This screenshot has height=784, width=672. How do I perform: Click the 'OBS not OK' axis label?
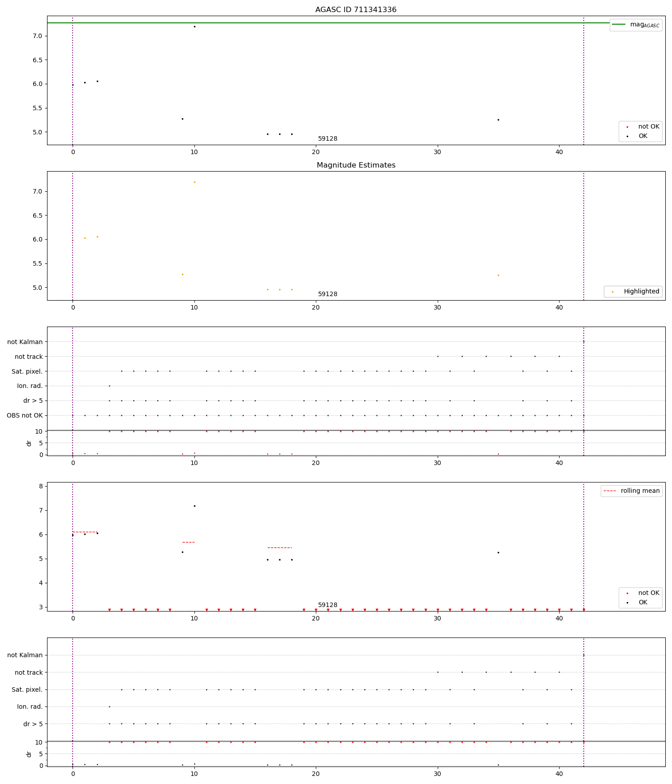[25, 416]
